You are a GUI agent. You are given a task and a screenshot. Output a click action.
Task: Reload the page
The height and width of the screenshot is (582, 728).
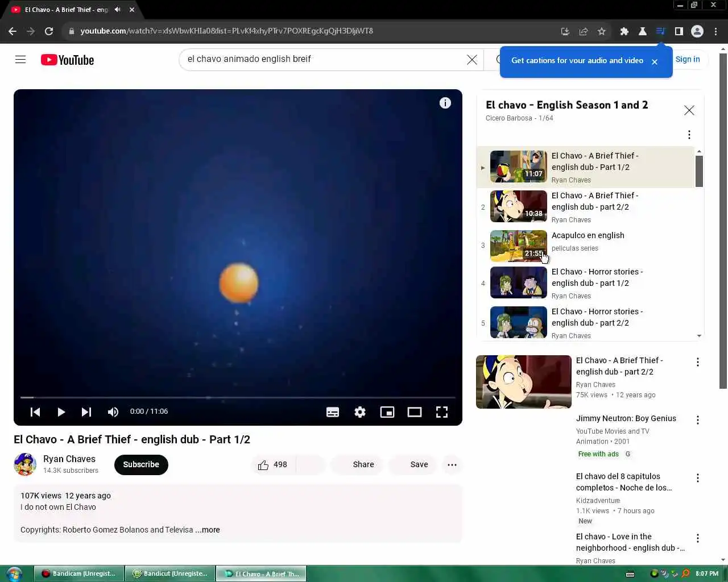point(49,31)
